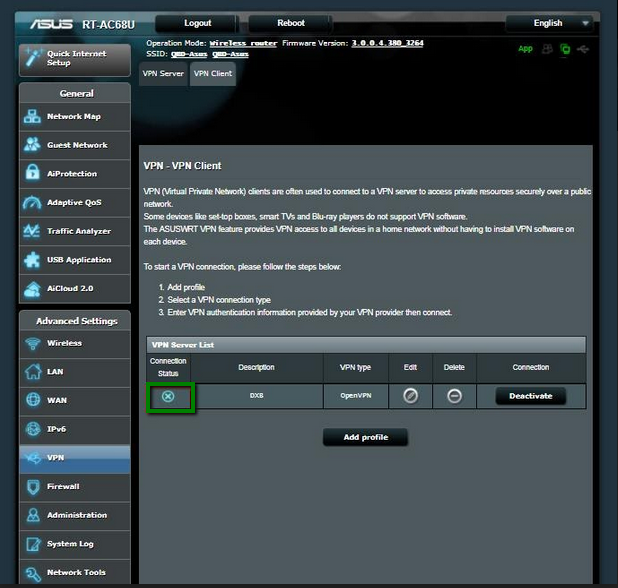Open Network Tools menu item

tap(75, 572)
